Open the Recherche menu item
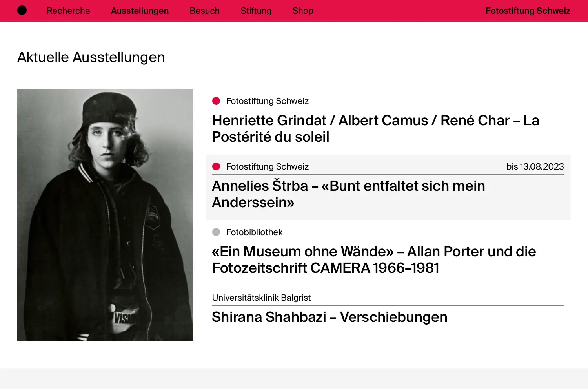This screenshot has height=389, width=588. pos(68,11)
